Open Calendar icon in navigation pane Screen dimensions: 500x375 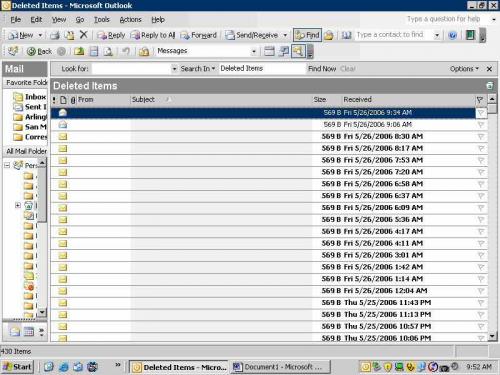(x=29, y=331)
